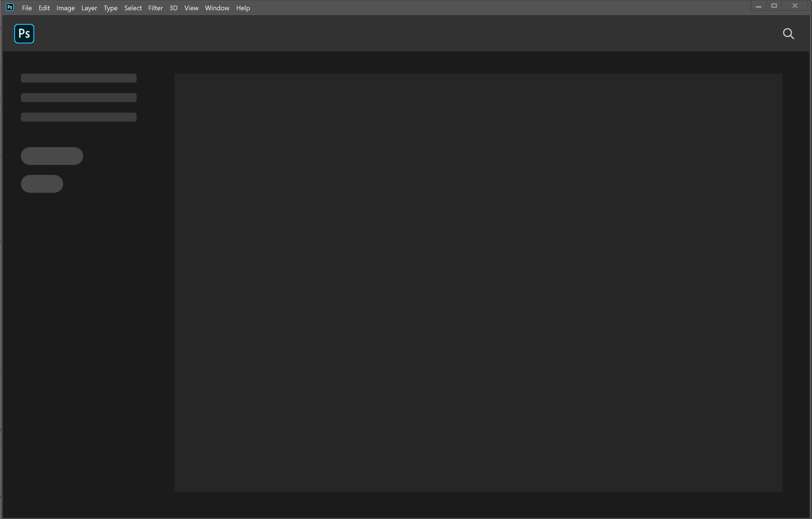The height and width of the screenshot is (519, 812).
Task: Click the wider pill-shaped placeholder button
Action: point(52,156)
